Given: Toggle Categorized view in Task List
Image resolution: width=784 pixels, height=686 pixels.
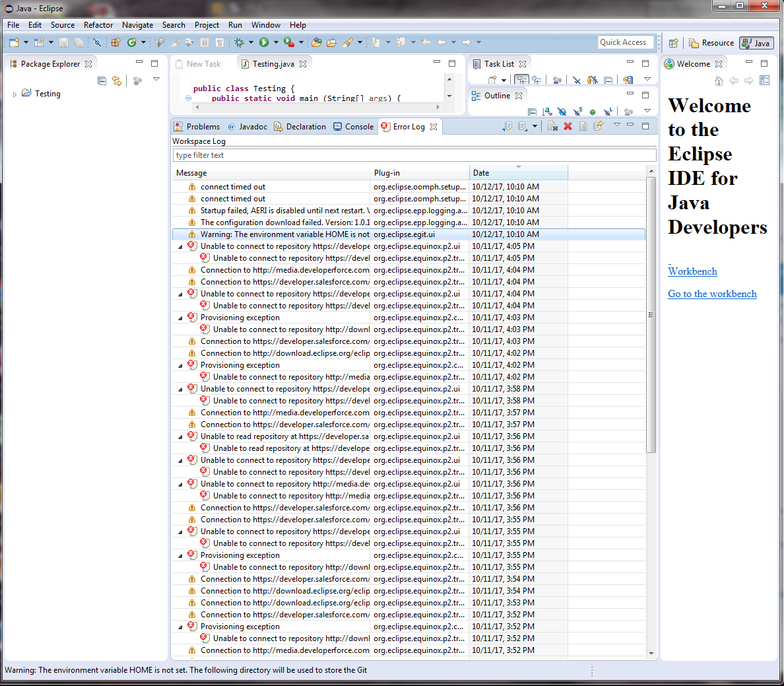Looking at the screenshot, I should [521, 80].
